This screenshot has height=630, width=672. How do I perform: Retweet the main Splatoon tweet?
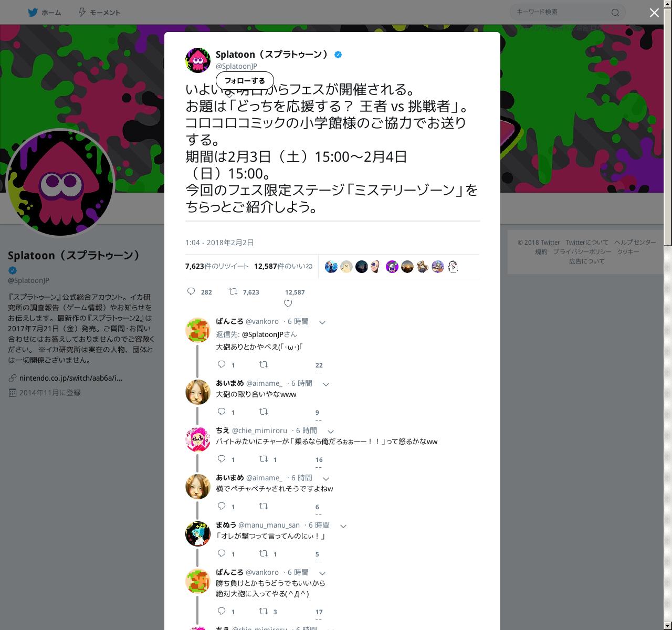[x=233, y=291]
